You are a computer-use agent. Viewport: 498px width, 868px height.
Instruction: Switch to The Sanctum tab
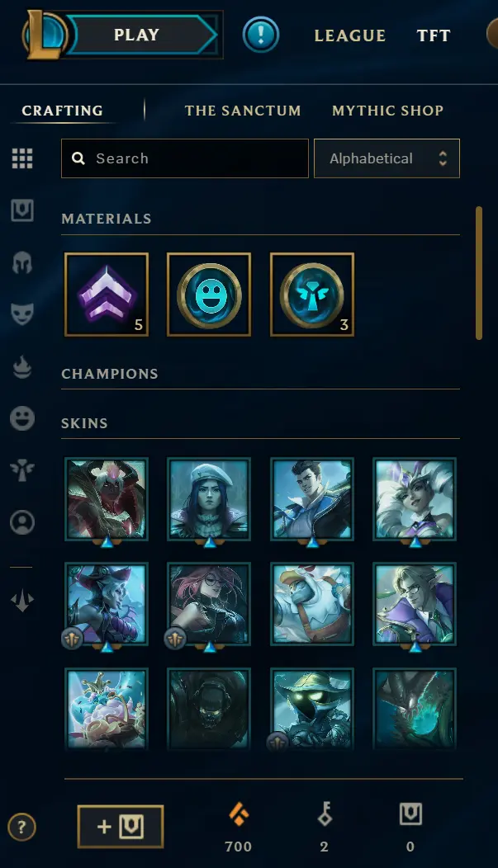pos(243,111)
